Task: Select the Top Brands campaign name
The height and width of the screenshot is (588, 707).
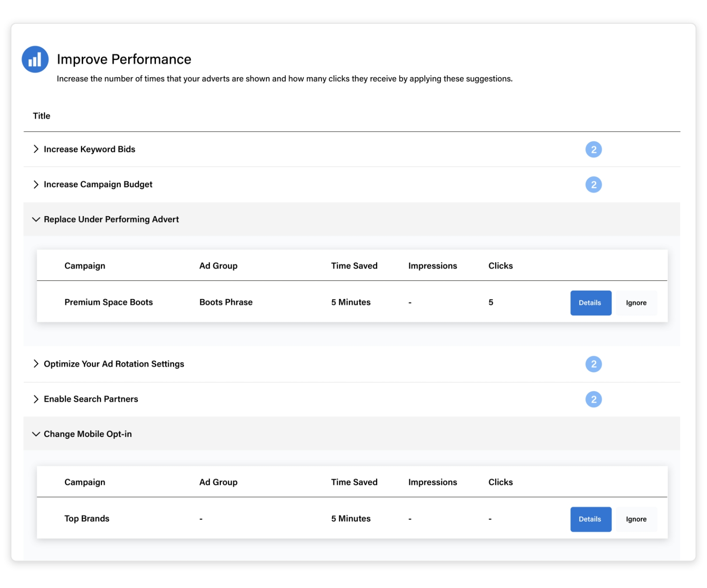Action: pos(87,519)
